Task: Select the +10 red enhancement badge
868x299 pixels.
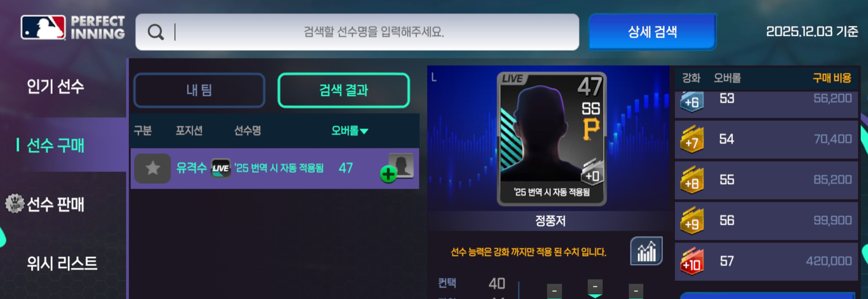Action: [692, 261]
